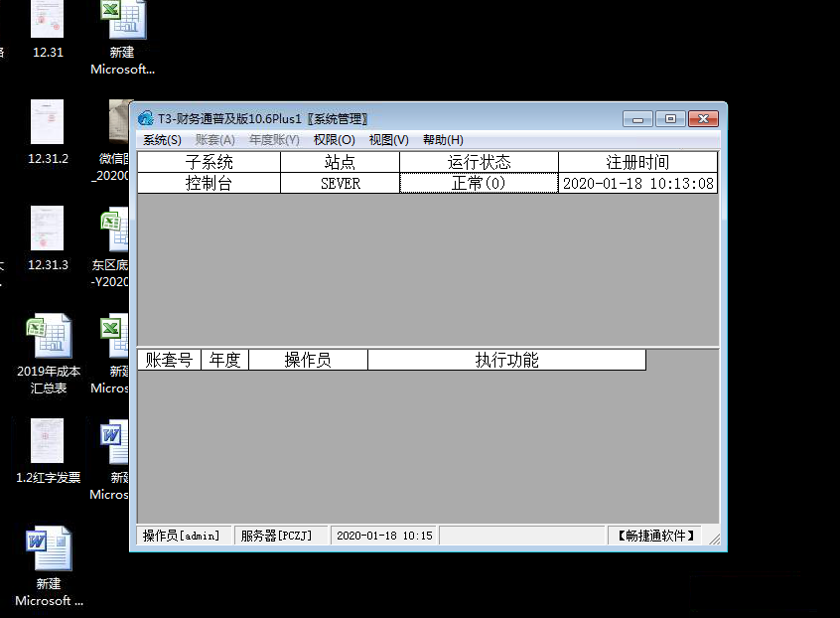This screenshot has height=618, width=840.
Task: Click the 年度 column header
Action: pyautogui.click(x=225, y=360)
